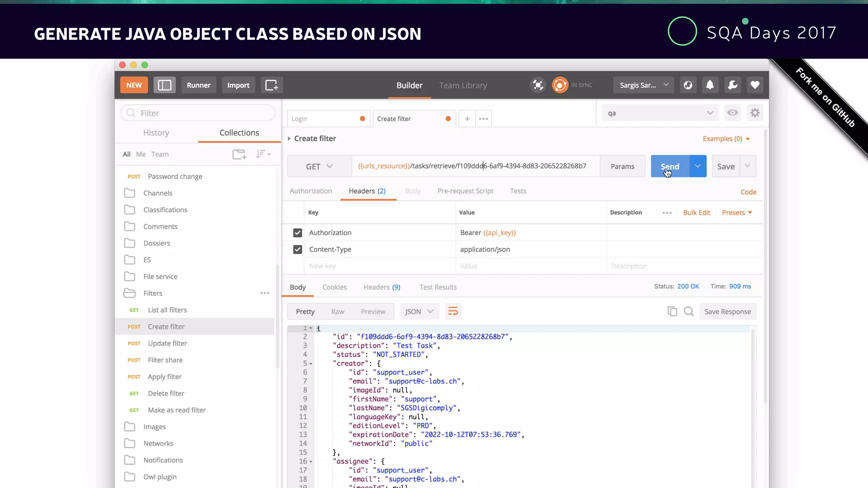Open new window icon in toolbar
This screenshot has height=488, width=868.
(272, 85)
